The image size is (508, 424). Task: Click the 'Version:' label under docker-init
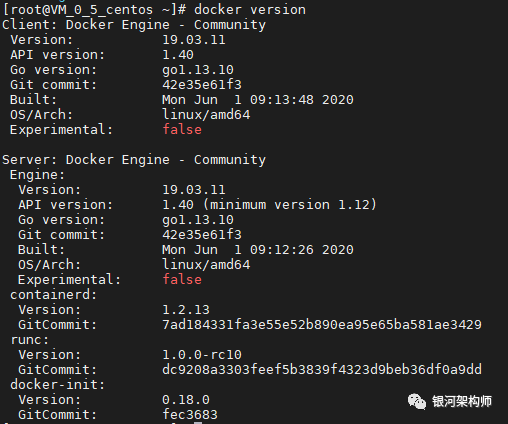[49, 400]
